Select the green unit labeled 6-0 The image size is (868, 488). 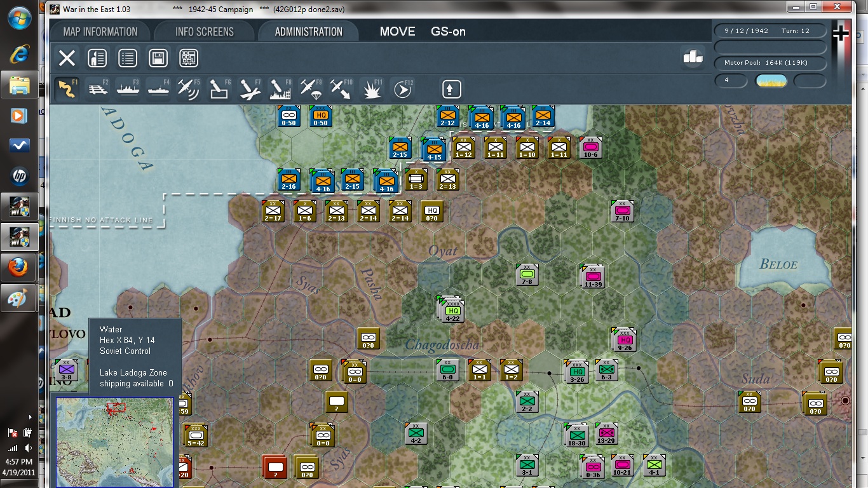point(447,370)
